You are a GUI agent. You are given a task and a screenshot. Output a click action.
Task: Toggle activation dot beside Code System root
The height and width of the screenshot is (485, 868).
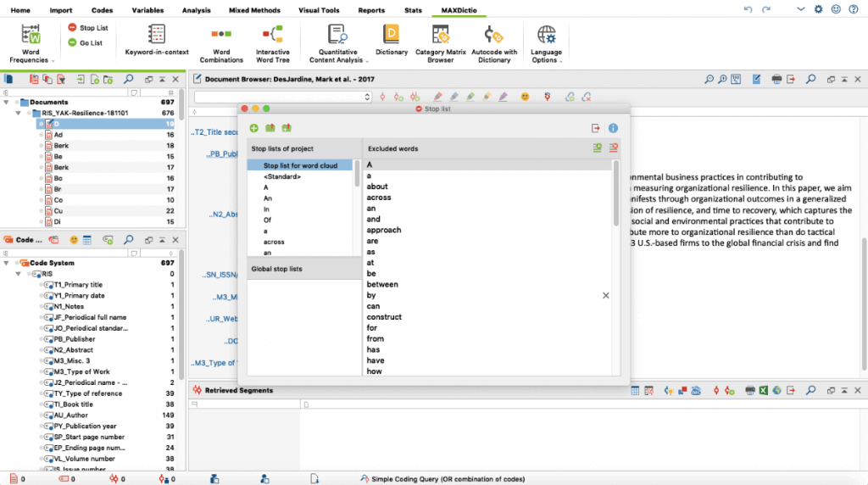[17, 263]
